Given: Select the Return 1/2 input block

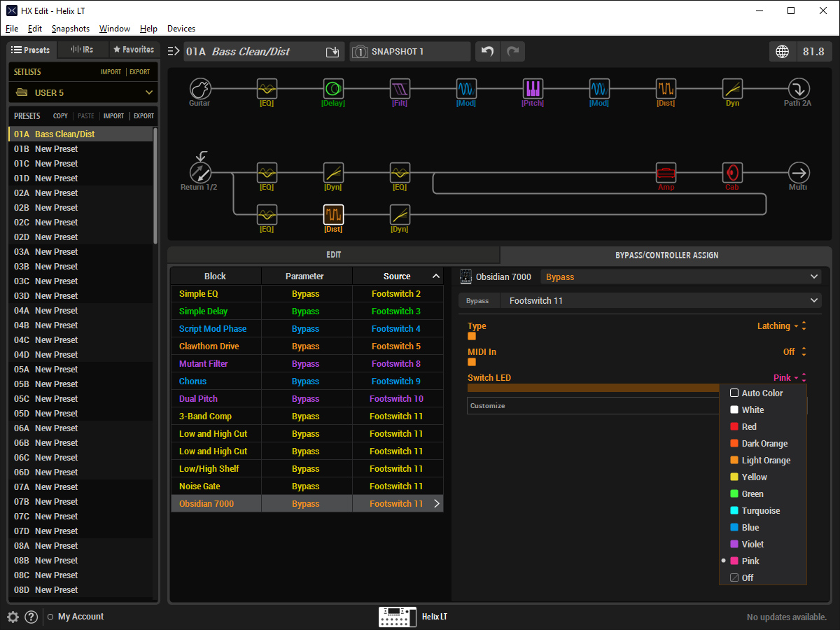Looking at the screenshot, I should coord(200,173).
